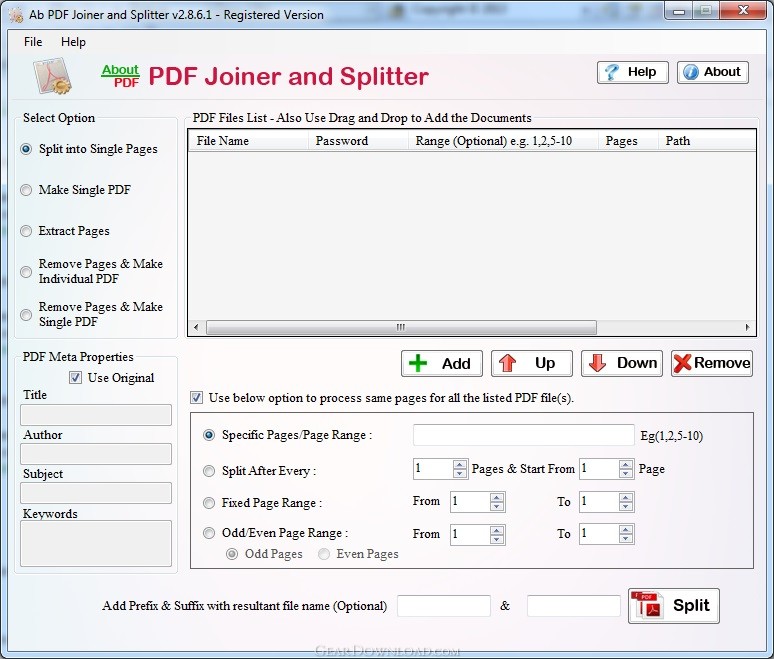
Task: Click the red X Remove icon
Action: pos(683,363)
